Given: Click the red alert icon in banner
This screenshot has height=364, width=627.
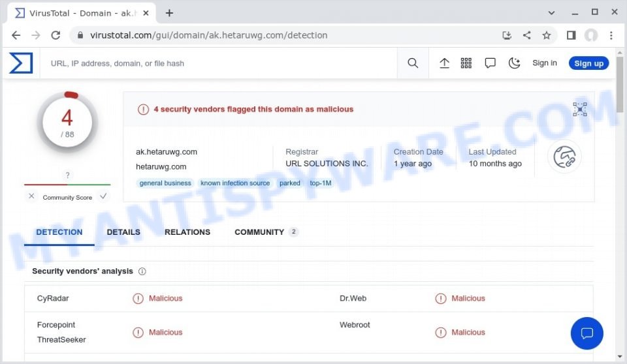Looking at the screenshot, I should coord(143,109).
